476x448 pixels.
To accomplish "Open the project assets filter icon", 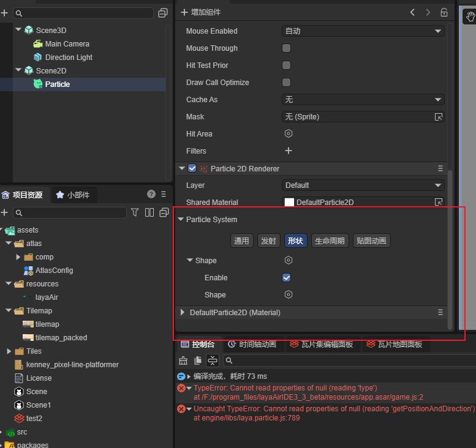I will [x=135, y=212].
